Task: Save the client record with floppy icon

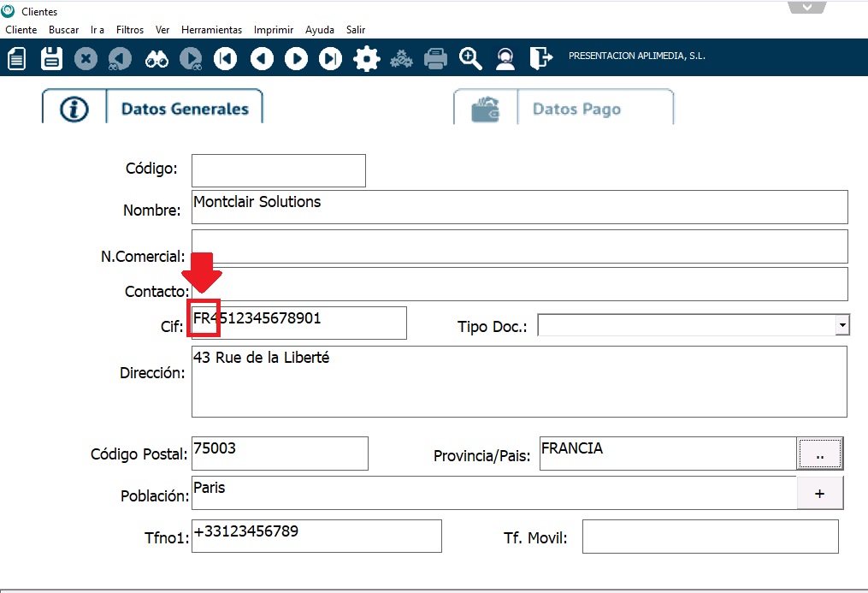Action: (x=51, y=59)
